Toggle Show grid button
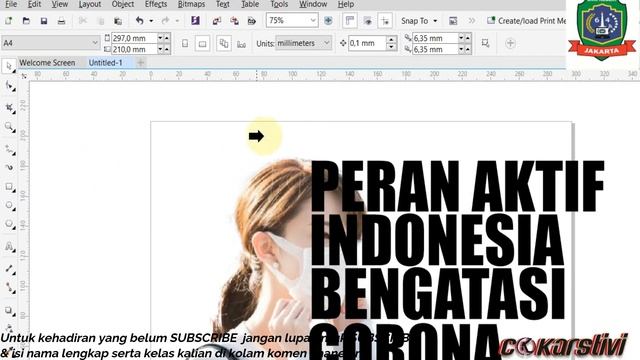 [x=367, y=20]
